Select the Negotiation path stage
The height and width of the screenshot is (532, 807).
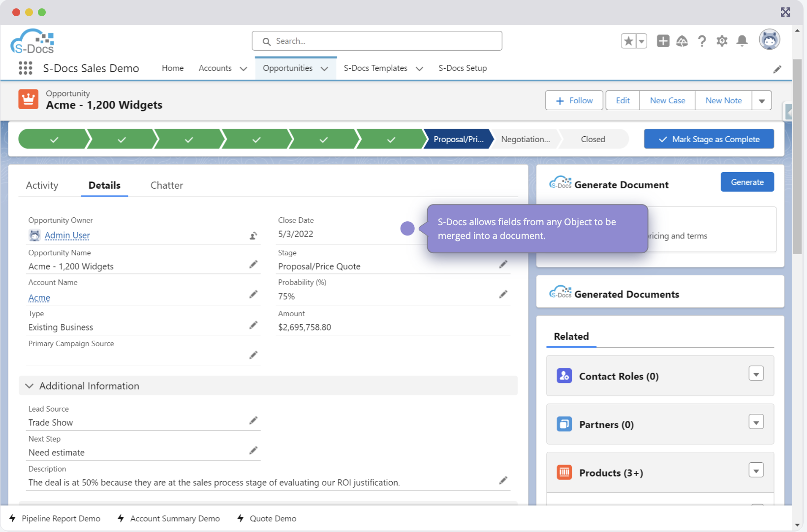coord(525,139)
